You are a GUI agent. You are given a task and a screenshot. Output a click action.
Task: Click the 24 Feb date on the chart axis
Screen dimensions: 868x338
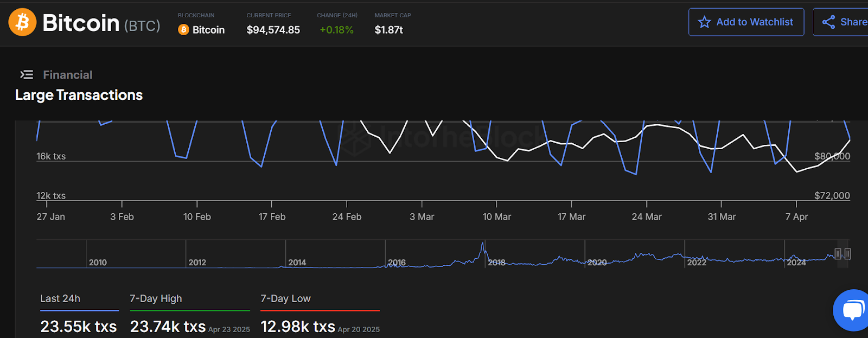pyautogui.click(x=347, y=217)
